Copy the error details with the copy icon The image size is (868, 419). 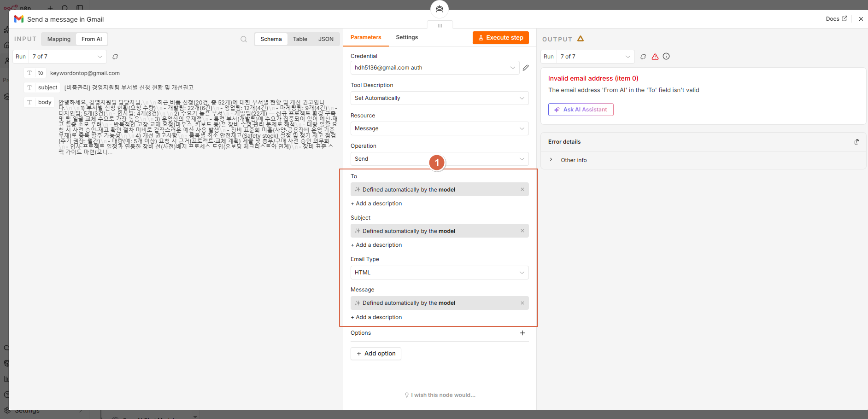(x=857, y=142)
